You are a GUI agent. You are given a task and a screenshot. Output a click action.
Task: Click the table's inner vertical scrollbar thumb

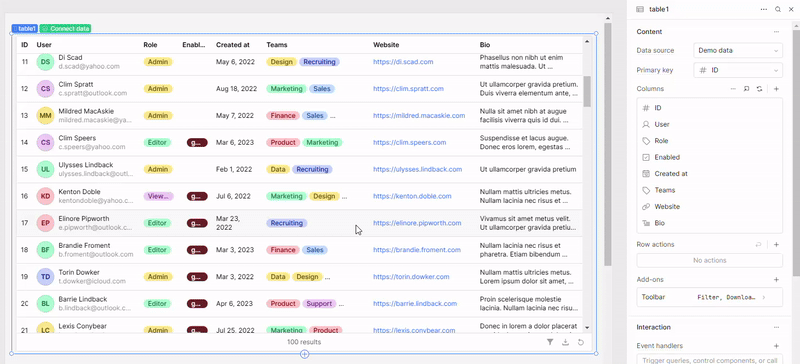pyautogui.click(x=587, y=91)
